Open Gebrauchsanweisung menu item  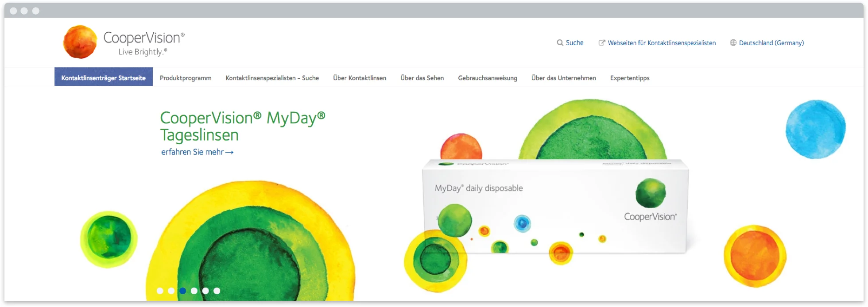[x=488, y=78]
